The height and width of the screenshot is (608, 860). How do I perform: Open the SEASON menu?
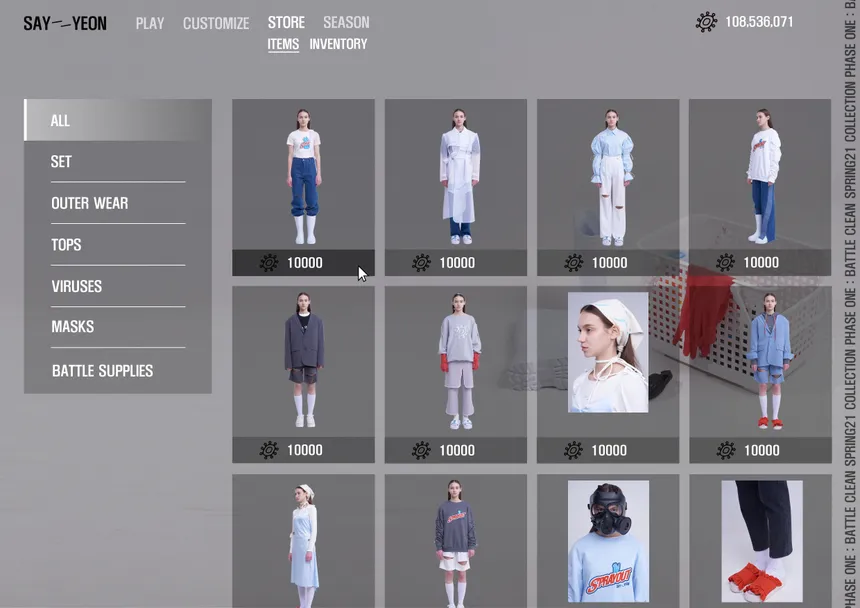click(346, 22)
